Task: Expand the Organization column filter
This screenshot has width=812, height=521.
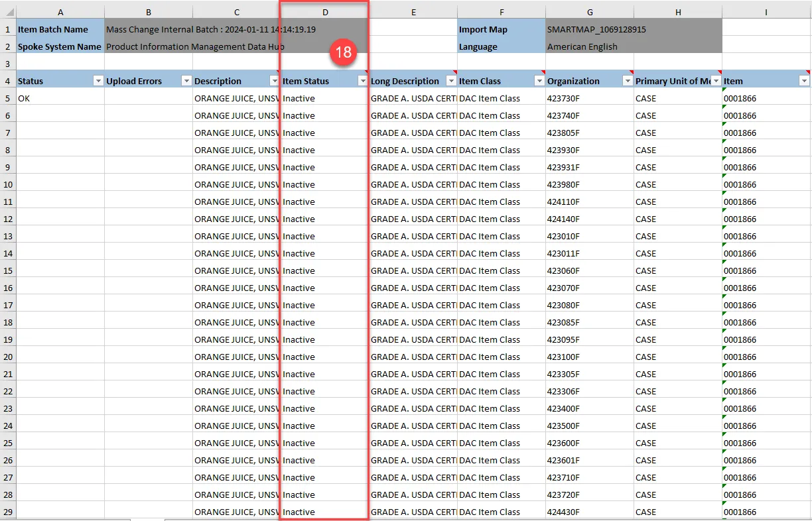Action: 628,81
